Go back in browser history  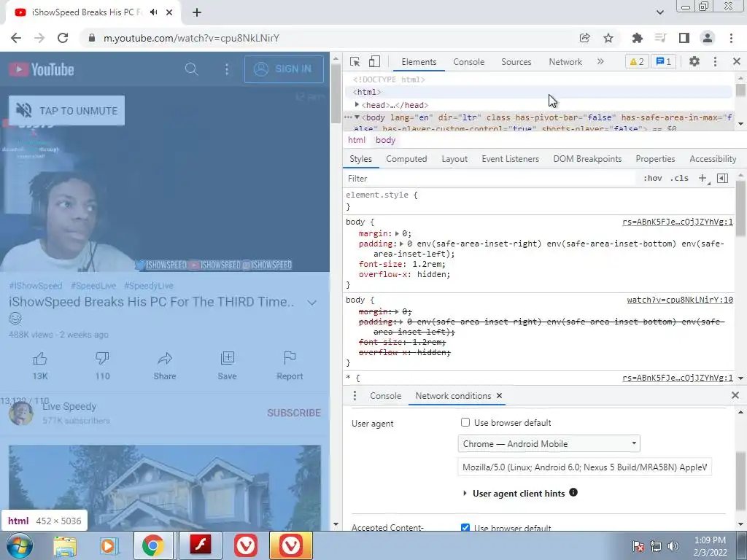click(x=16, y=38)
